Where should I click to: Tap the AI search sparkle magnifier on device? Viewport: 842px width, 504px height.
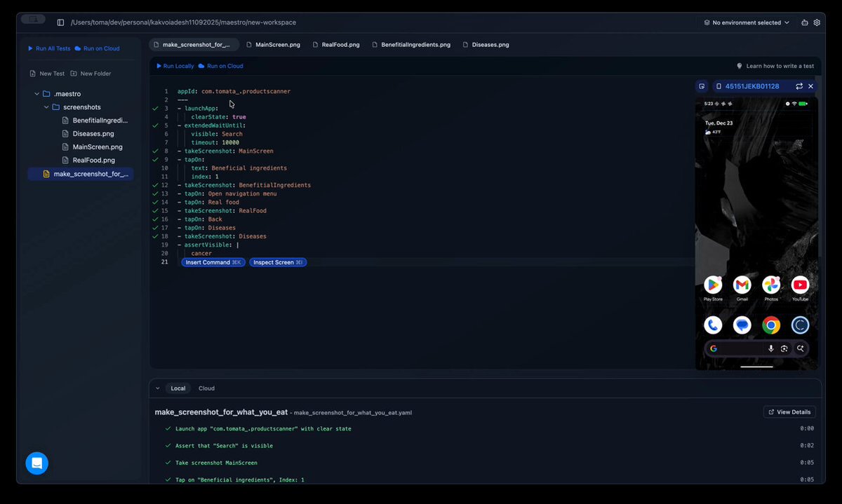point(800,348)
